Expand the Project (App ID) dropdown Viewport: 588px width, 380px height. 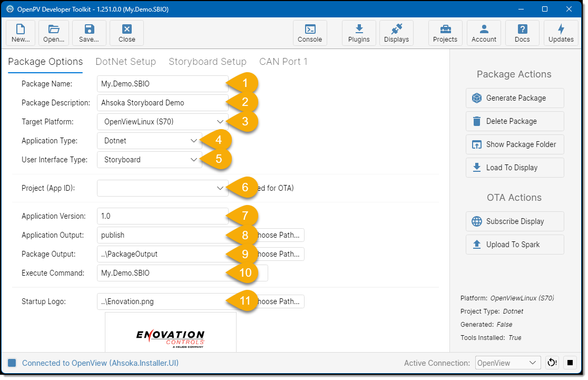pos(162,188)
